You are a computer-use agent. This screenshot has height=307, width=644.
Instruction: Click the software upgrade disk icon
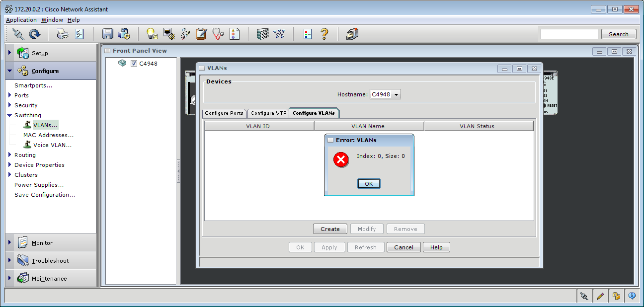124,34
